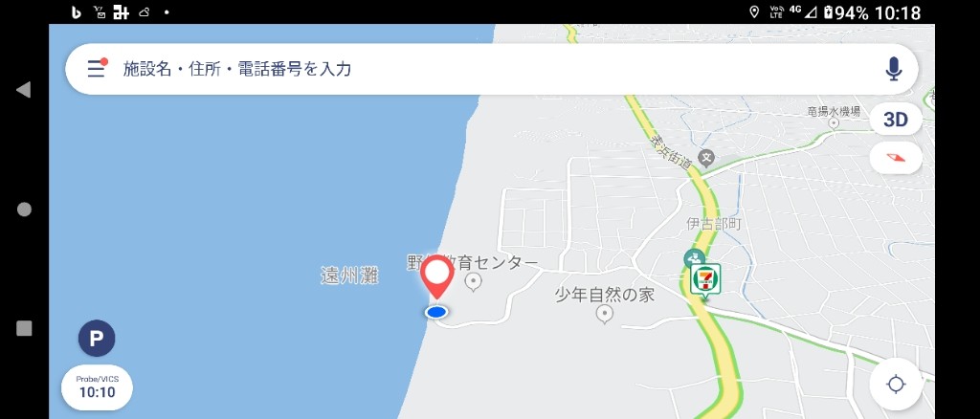The width and height of the screenshot is (980, 419).
Task: Tap the 伊古部町 area label
Action: [x=713, y=224]
